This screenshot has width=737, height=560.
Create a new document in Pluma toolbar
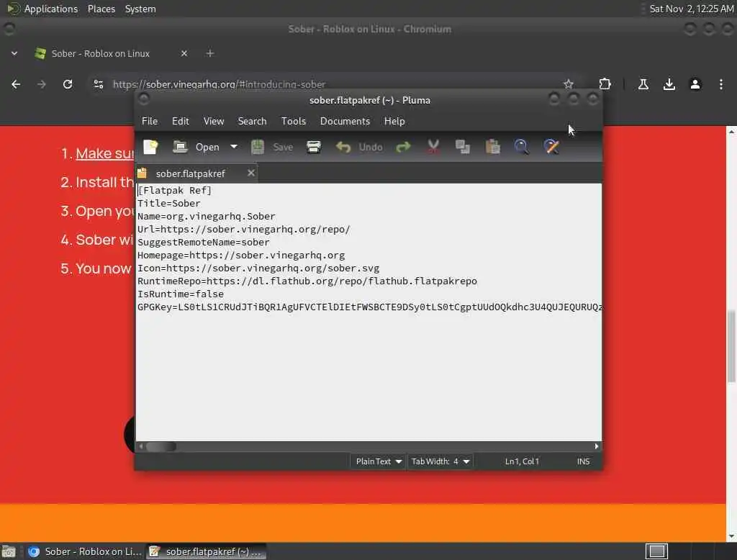click(x=150, y=147)
